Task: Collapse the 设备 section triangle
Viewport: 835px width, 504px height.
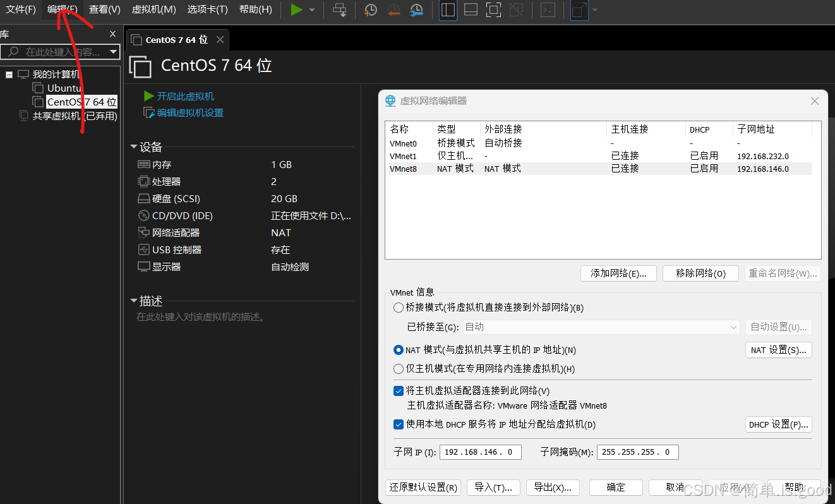Action: point(134,147)
